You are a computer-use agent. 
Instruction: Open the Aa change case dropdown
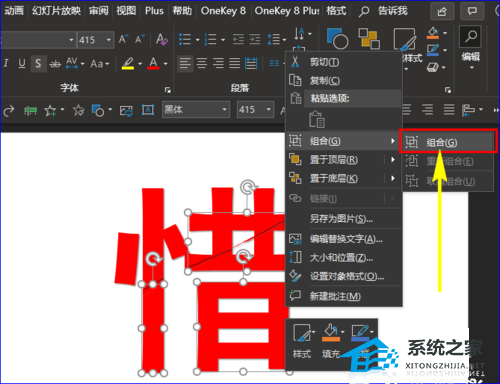click(x=99, y=63)
